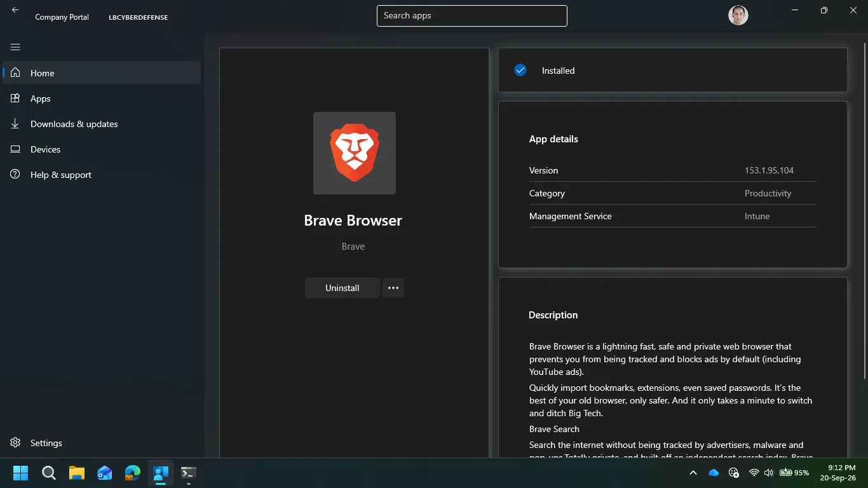Image resolution: width=868 pixels, height=488 pixels.
Task: Open more options next to Uninstall
Action: click(393, 288)
